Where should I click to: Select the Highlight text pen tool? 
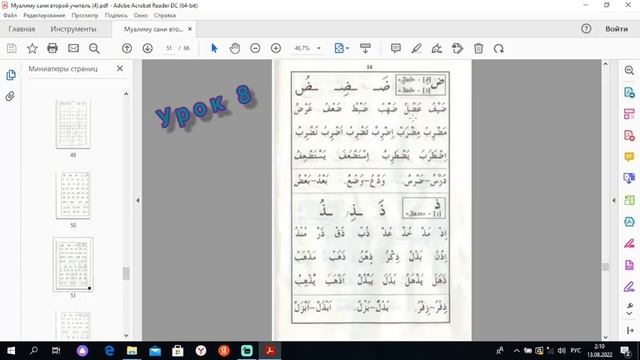[416, 48]
